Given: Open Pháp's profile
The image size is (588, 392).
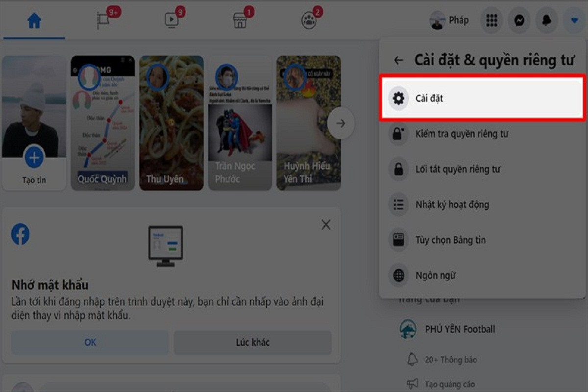Looking at the screenshot, I should point(449,21).
